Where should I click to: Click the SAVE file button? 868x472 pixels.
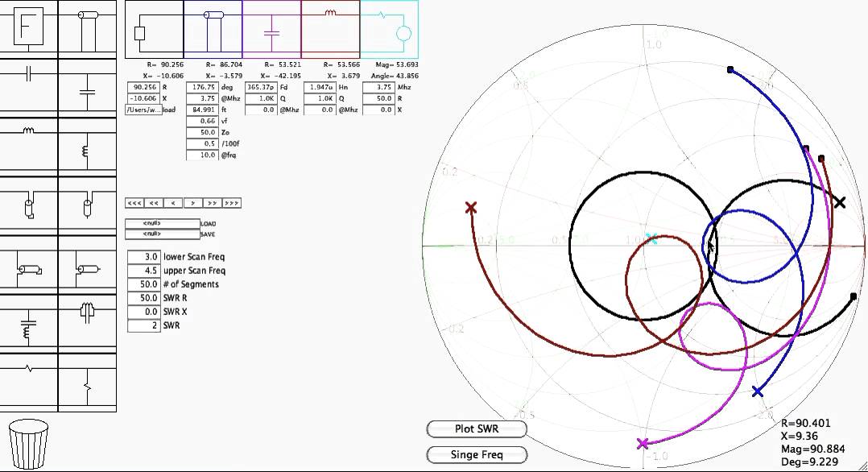(x=162, y=234)
